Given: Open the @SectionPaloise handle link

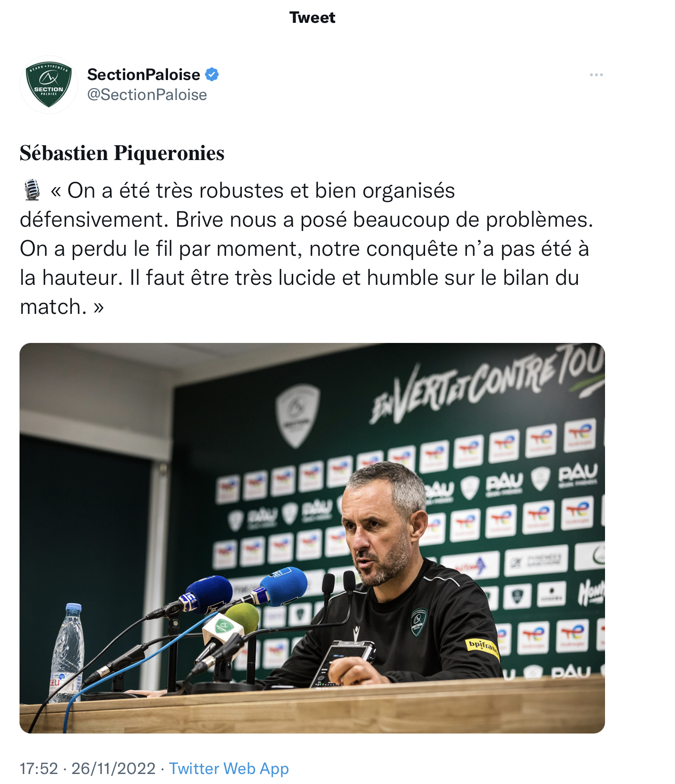Looking at the screenshot, I should [147, 95].
